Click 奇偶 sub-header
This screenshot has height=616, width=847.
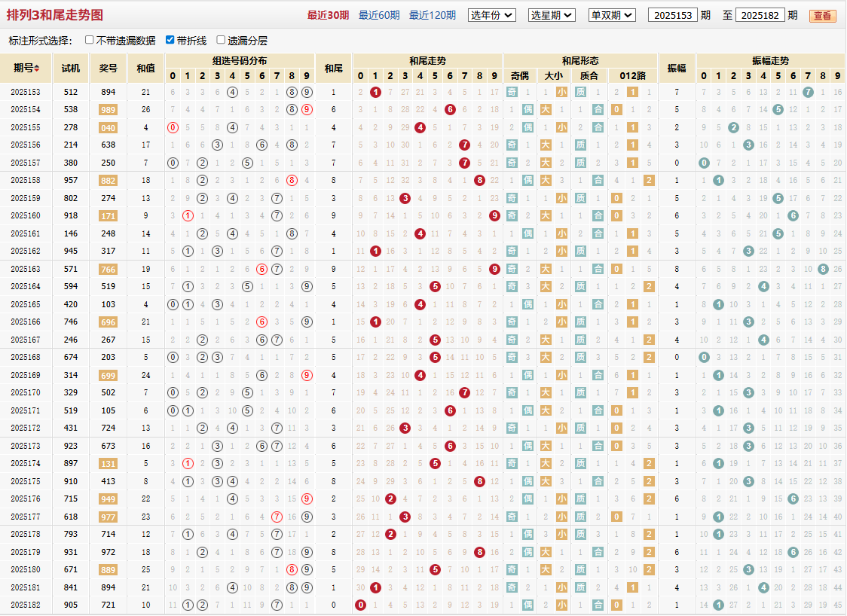point(520,75)
